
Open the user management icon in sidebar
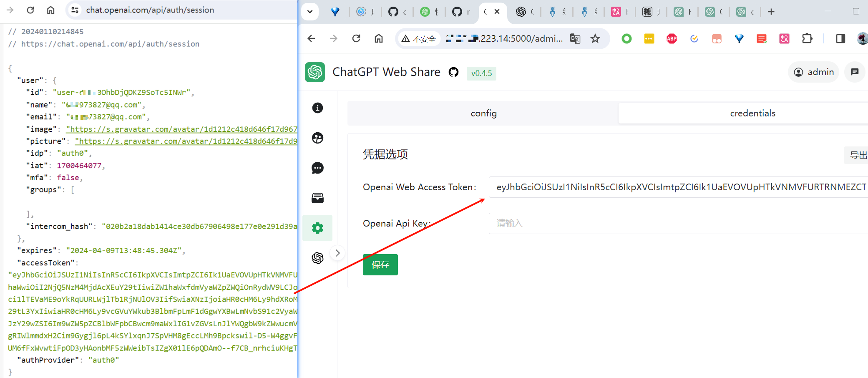click(x=317, y=138)
